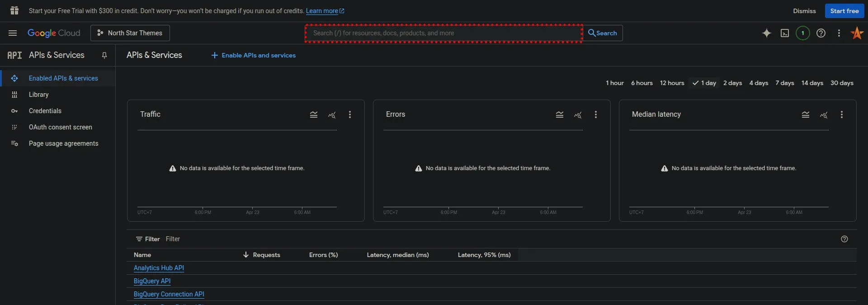Open BigQuery API link

152,281
